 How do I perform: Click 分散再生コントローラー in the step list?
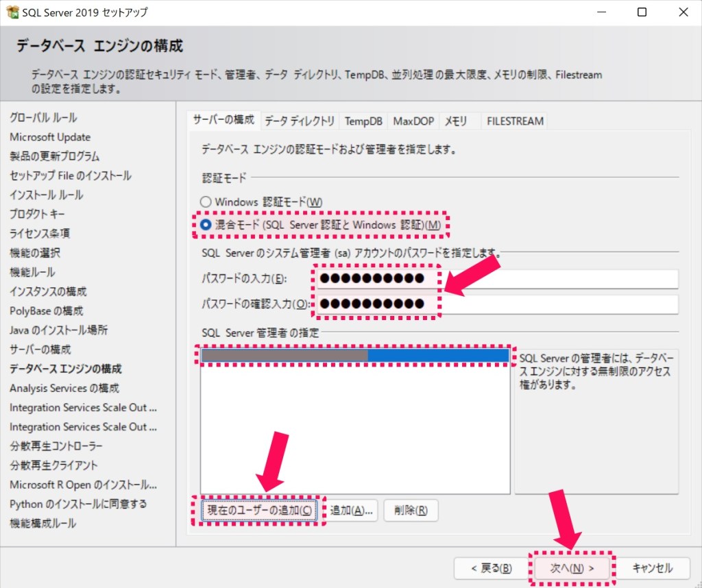pyautogui.click(x=56, y=446)
